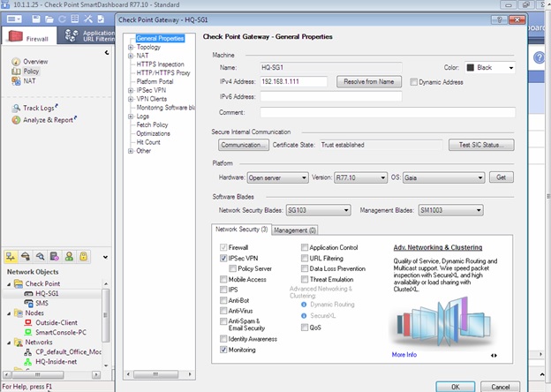This screenshot has width=551, height=392.
Task: Expand the IPSec VPN tree node
Action: pyautogui.click(x=131, y=90)
